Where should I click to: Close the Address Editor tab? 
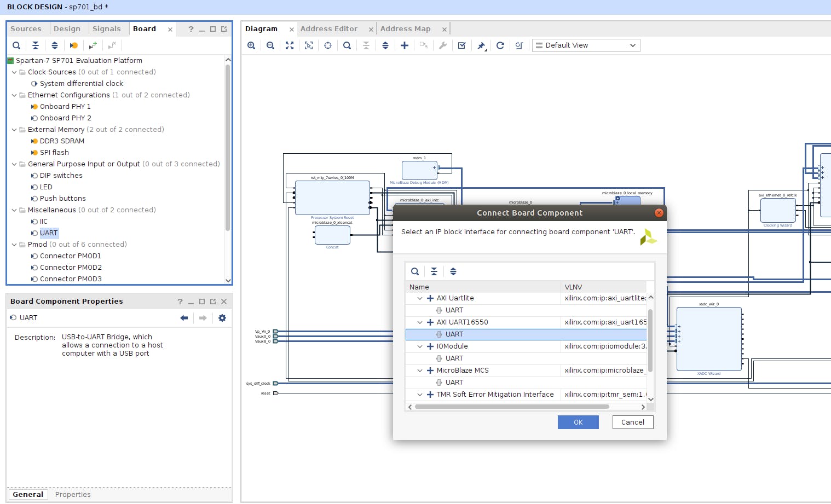tap(371, 30)
